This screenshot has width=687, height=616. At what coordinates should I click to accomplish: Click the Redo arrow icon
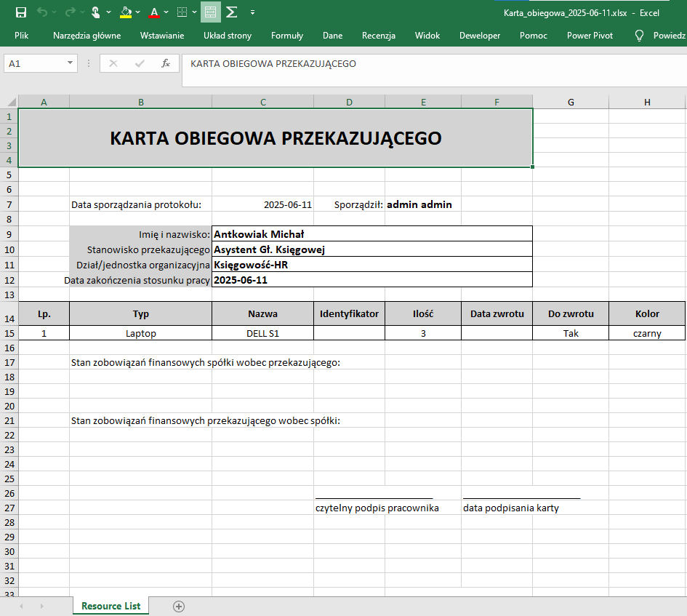point(70,12)
